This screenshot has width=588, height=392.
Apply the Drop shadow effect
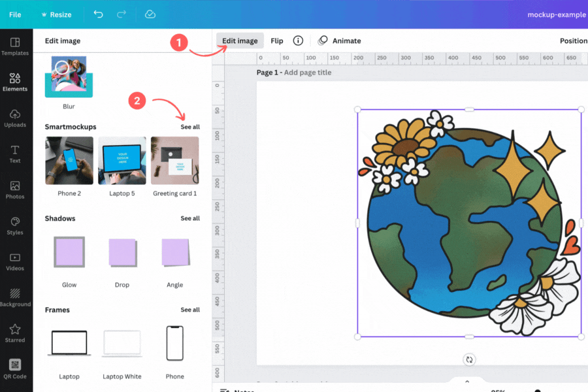pos(122,252)
